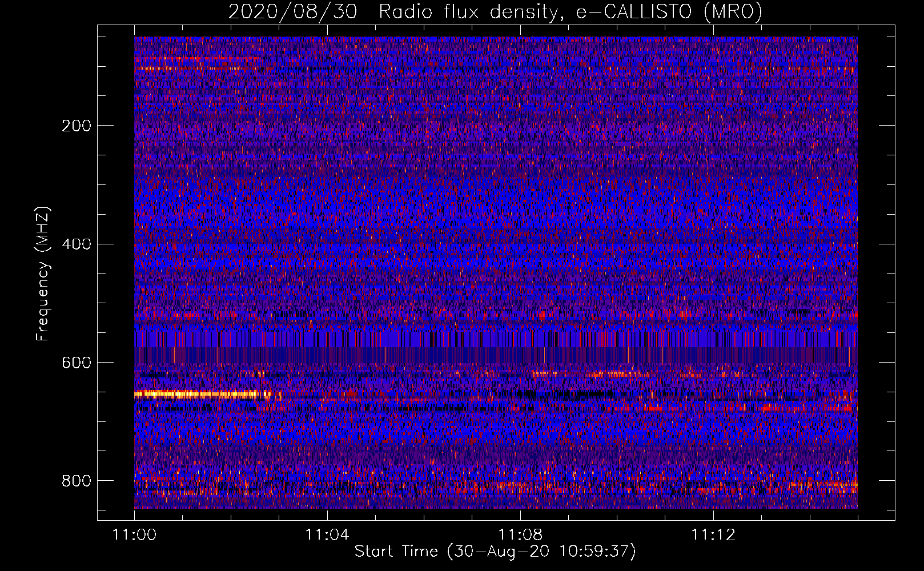Image resolution: width=924 pixels, height=571 pixels.
Task: Select the 'Frequency (MHZ)' axis label
Action: tap(43, 274)
